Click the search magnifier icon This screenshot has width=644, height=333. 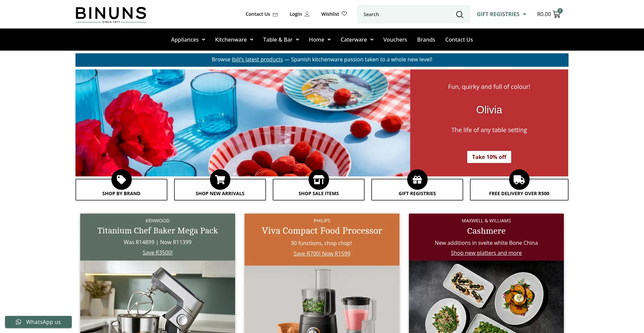point(460,14)
